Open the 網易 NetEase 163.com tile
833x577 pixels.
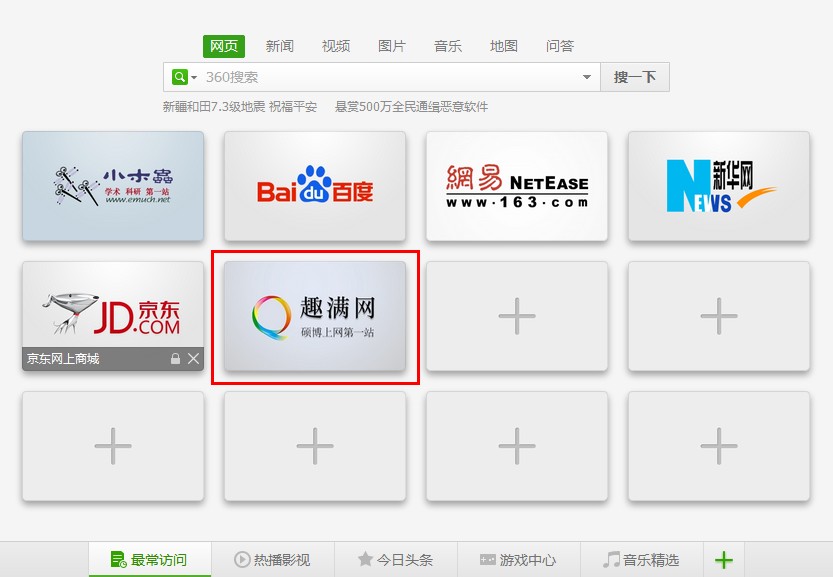517,186
